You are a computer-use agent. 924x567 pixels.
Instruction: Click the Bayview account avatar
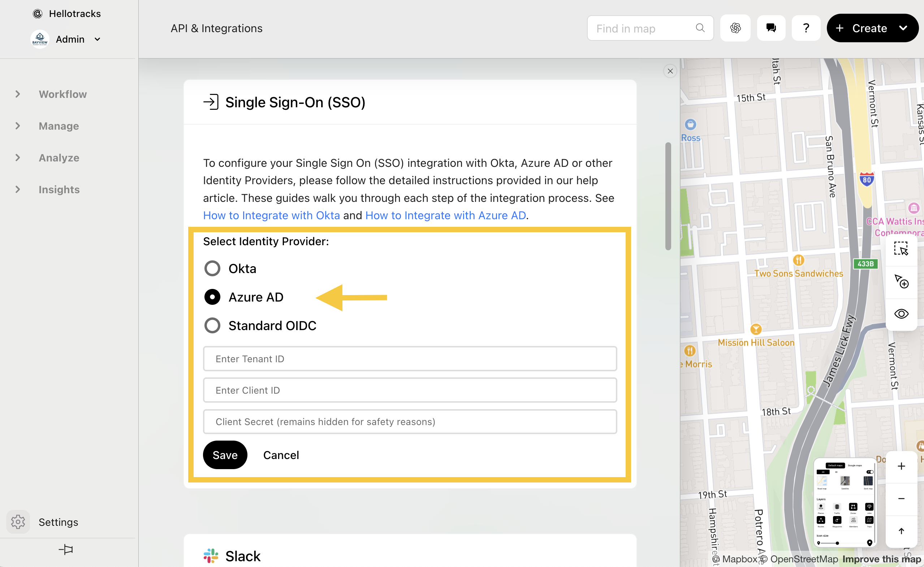[40, 39]
